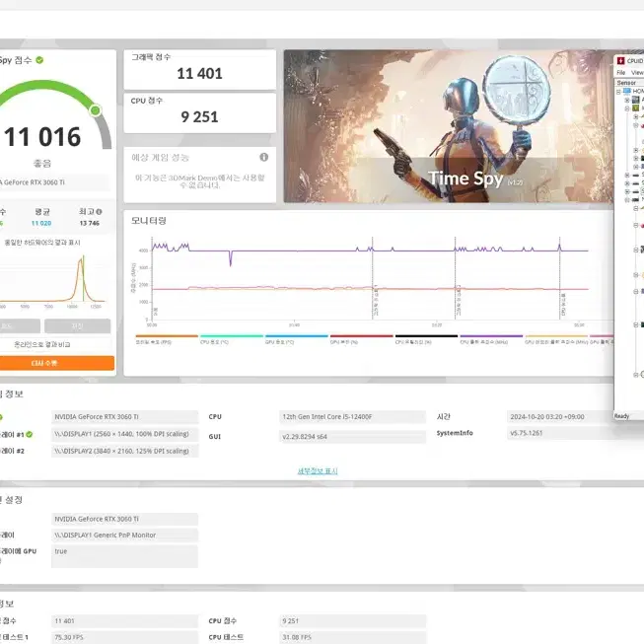Select the DISPLAY2 3840 × 2160 value
Image resolution: width=644 pixels, height=644 pixels.
tap(125, 451)
